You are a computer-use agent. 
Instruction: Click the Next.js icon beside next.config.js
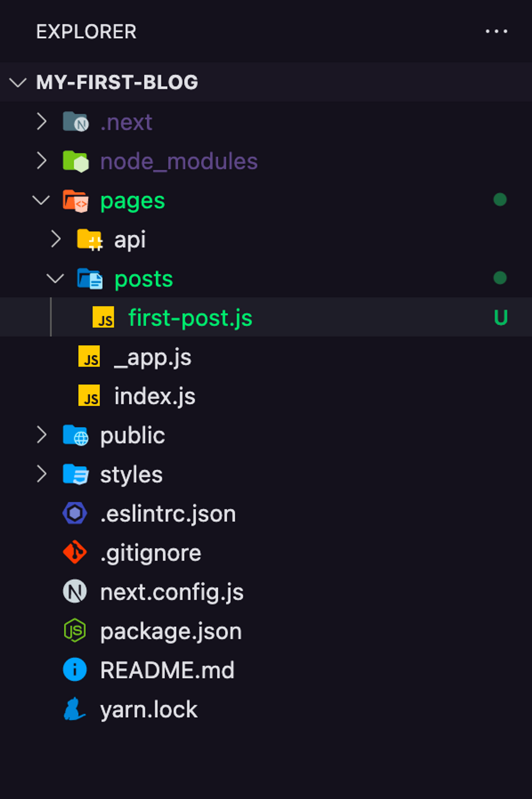75,591
